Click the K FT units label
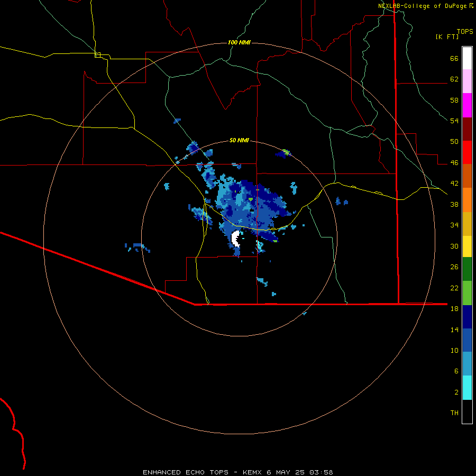 tap(447, 36)
